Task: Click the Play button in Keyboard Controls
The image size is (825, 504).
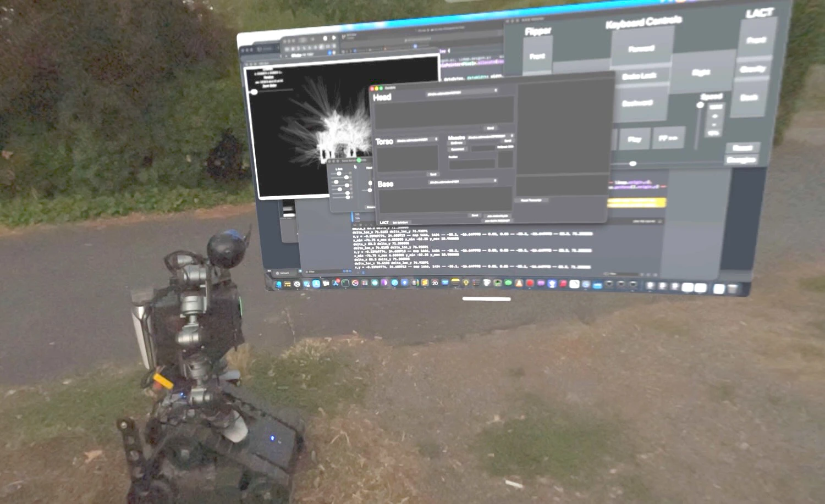Action: tap(635, 139)
